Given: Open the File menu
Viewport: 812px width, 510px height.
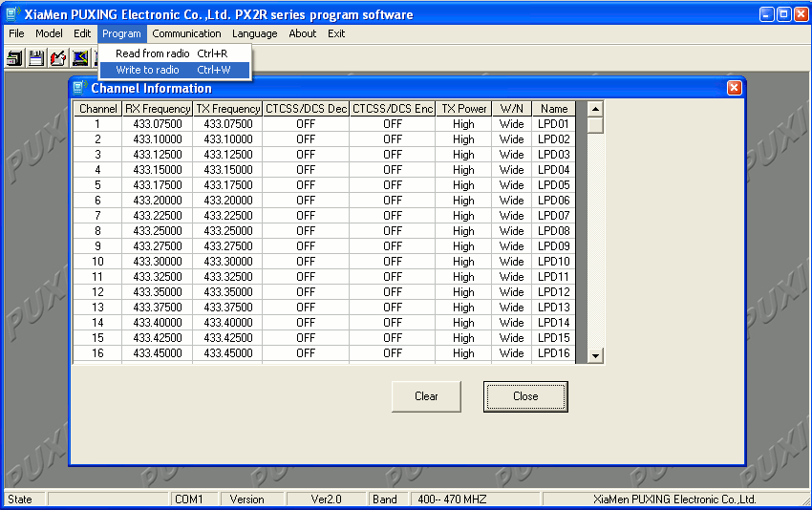Looking at the screenshot, I should pos(16,33).
